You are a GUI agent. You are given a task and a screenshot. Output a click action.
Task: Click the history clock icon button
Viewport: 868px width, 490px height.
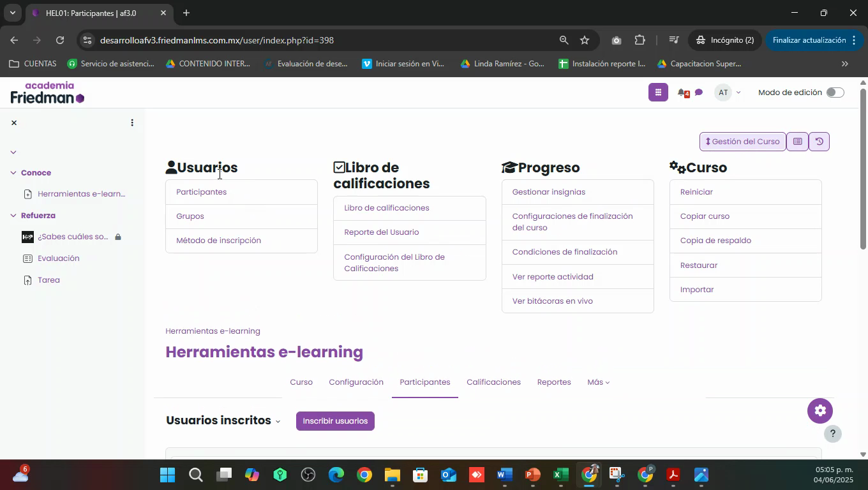point(819,142)
